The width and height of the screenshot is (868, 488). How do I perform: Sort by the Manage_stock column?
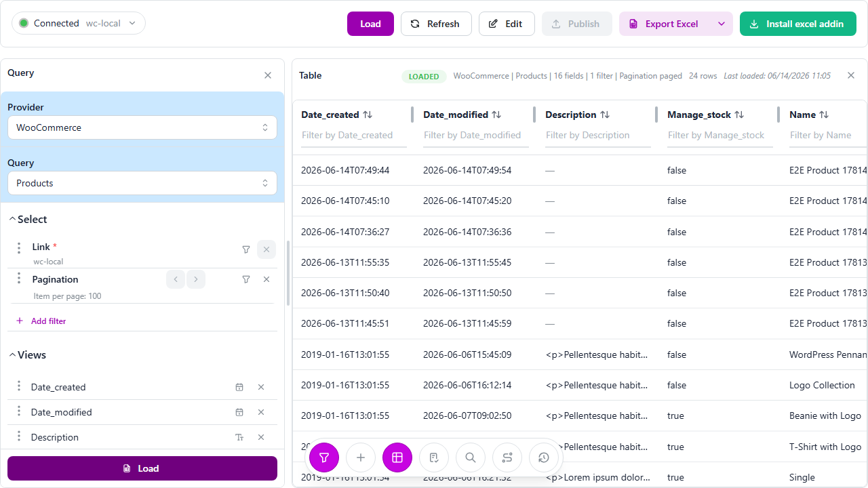click(x=739, y=115)
